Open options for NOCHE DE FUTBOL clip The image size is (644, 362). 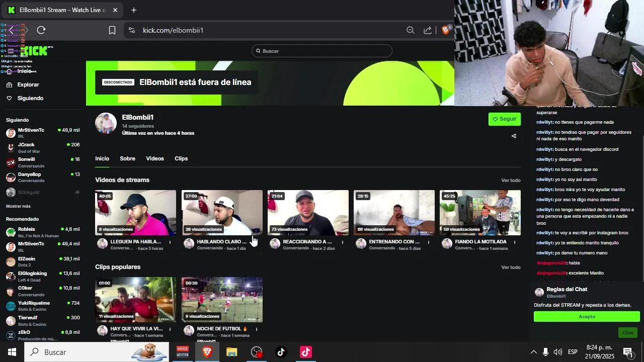coord(257,329)
